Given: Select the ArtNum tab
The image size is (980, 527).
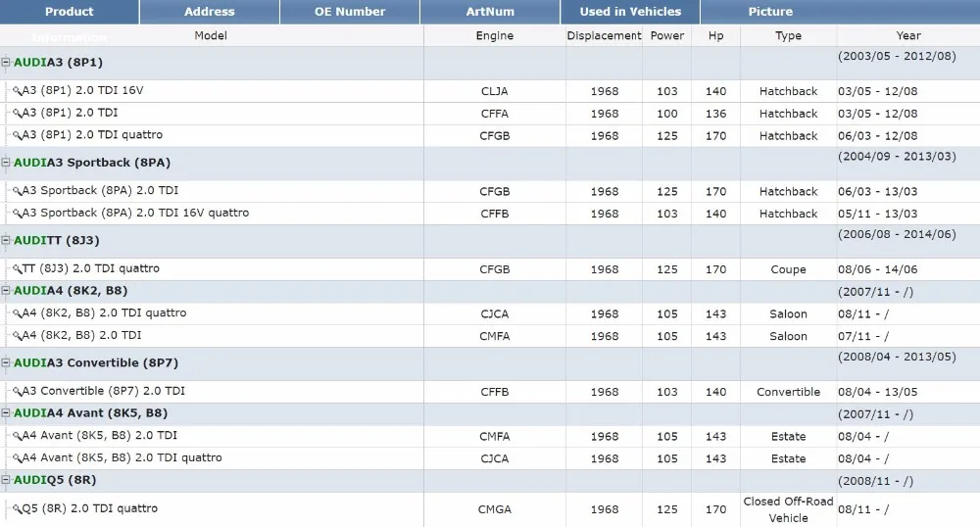Looking at the screenshot, I should point(490,12).
